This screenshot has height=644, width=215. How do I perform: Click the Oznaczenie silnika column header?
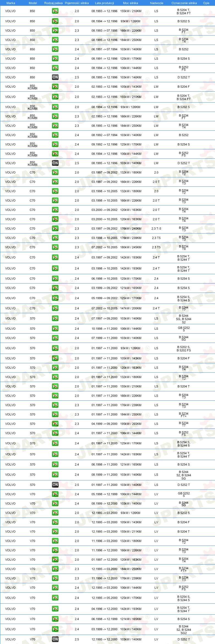tap(184, 3)
